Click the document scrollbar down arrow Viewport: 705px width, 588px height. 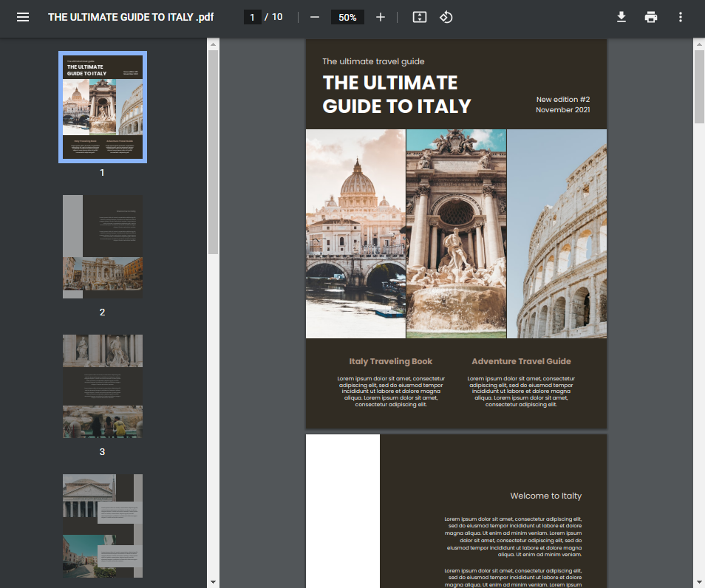pyautogui.click(x=699, y=581)
